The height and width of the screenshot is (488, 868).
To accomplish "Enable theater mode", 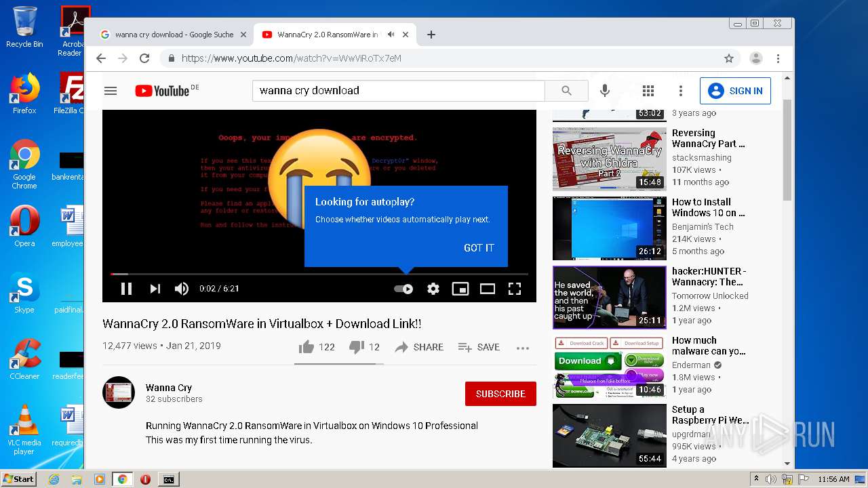I will [x=488, y=289].
